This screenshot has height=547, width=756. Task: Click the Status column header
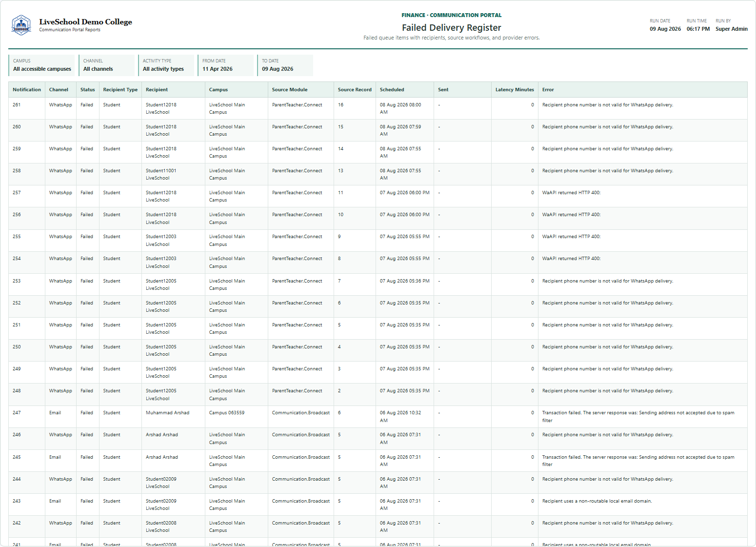click(88, 90)
